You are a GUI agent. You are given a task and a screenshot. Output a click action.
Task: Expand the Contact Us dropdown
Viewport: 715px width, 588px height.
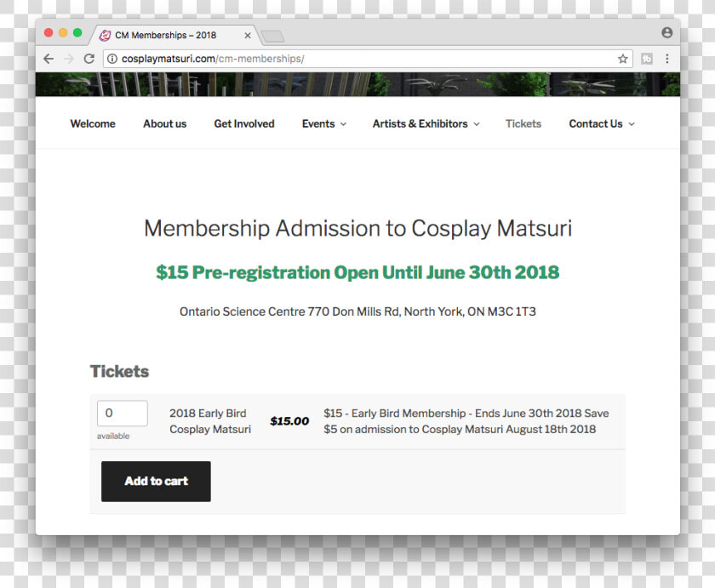point(602,124)
